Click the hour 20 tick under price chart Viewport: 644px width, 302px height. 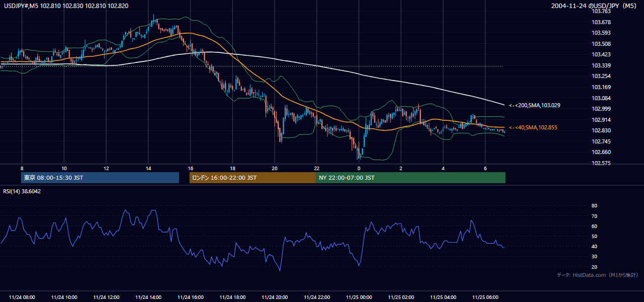(275, 168)
